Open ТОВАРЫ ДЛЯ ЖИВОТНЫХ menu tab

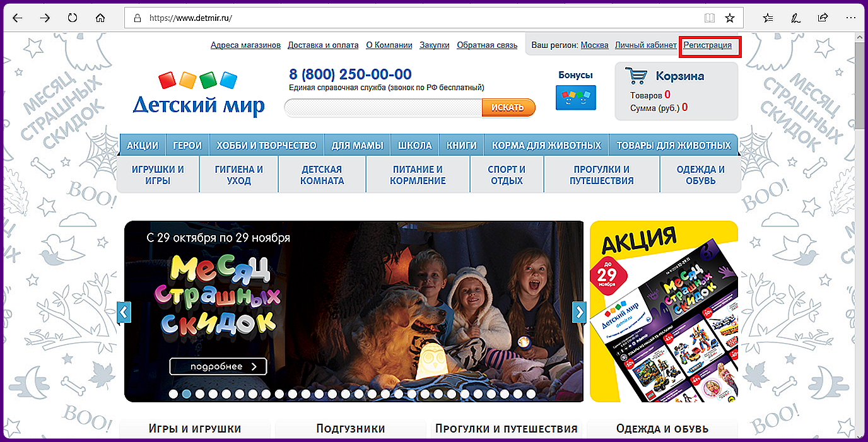pos(674,145)
